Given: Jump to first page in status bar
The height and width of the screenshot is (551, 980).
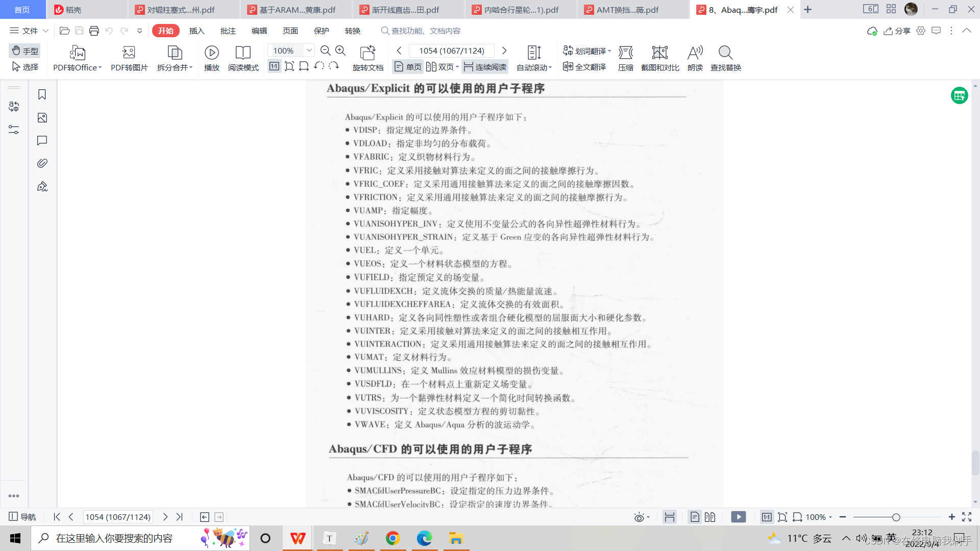Looking at the screenshot, I should coord(57,517).
